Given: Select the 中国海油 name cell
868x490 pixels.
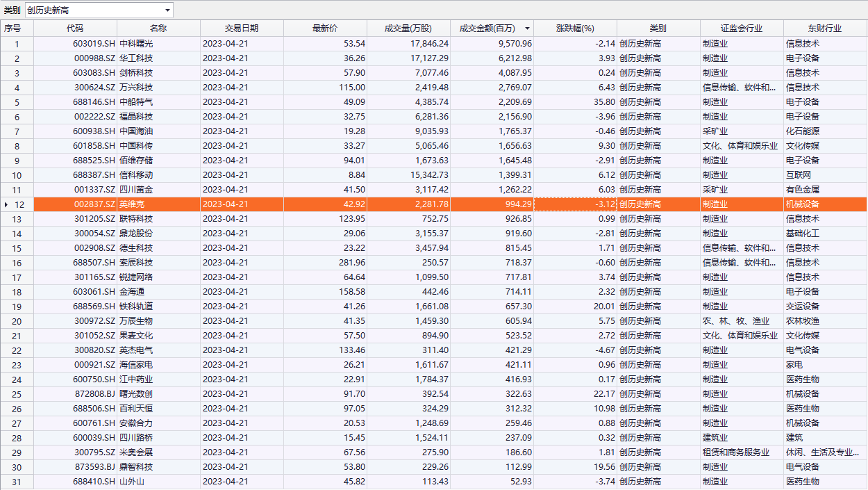Looking at the screenshot, I should 158,131.
